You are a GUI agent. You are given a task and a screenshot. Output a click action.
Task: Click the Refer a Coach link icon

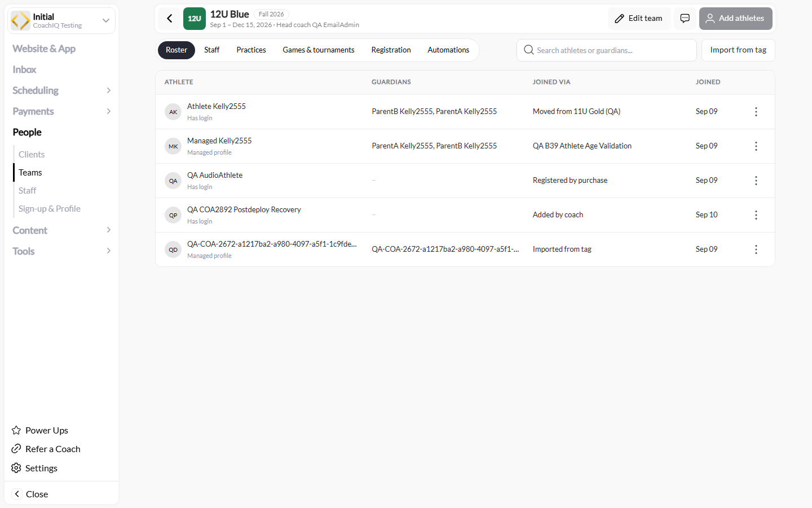(x=16, y=449)
